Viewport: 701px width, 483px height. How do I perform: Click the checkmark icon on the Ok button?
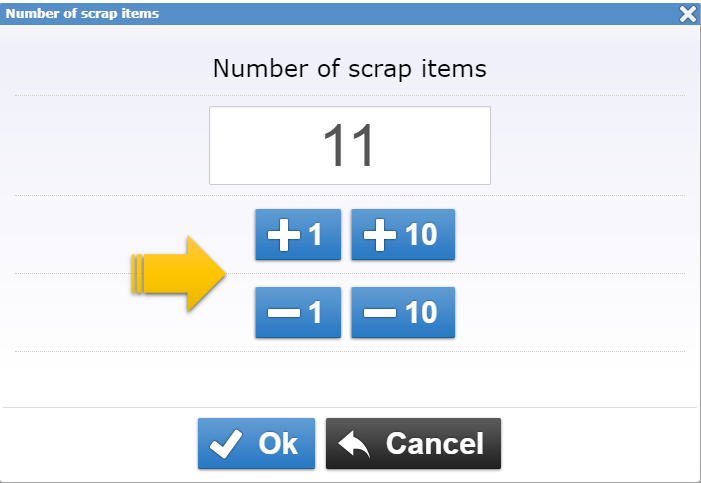(228, 444)
